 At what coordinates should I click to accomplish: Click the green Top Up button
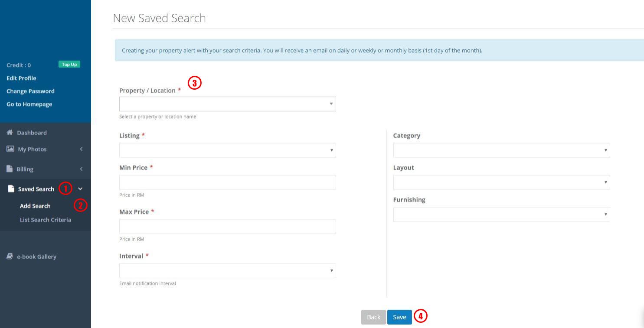[x=69, y=65]
